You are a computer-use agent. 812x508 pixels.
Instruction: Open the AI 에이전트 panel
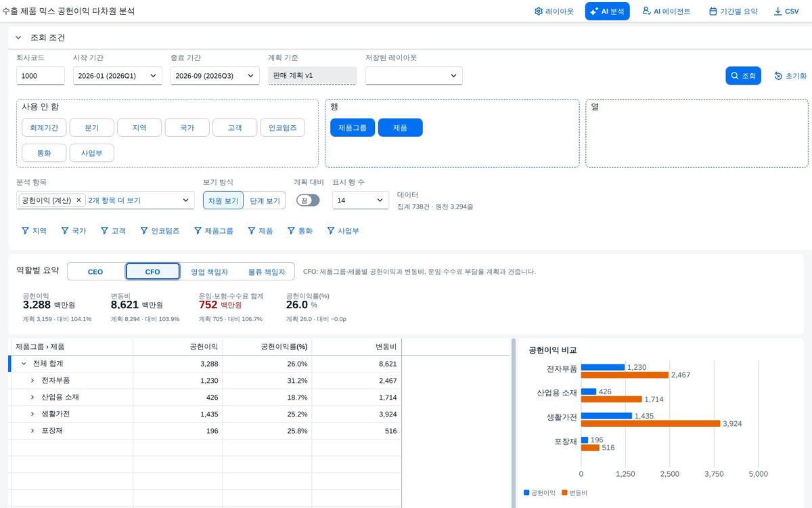(667, 12)
